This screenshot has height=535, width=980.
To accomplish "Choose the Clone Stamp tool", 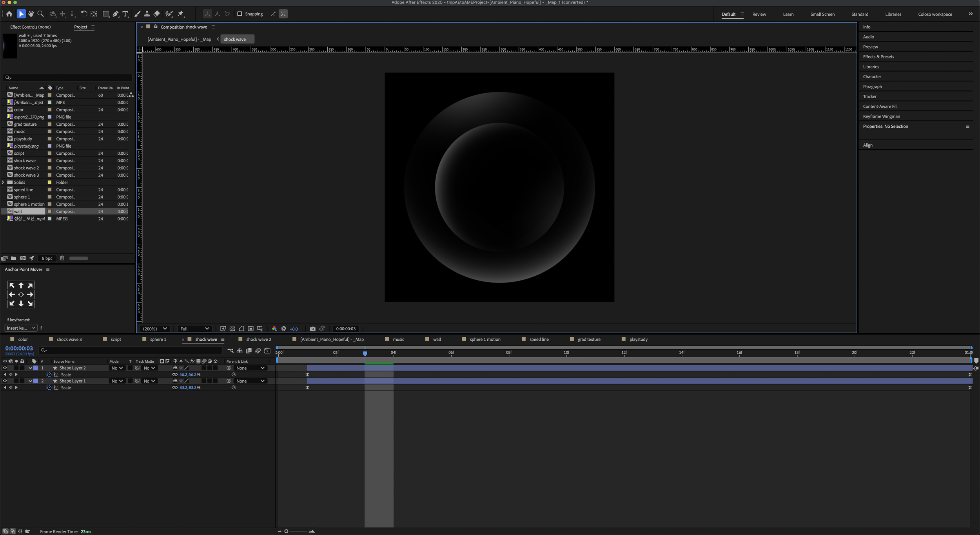I will coord(147,14).
